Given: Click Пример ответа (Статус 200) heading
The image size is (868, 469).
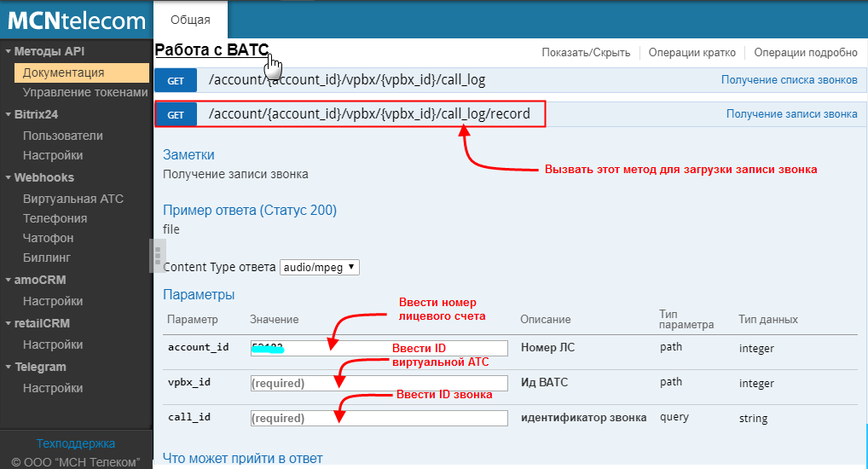Looking at the screenshot, I should pyautogui.click(x=250, y=211).
